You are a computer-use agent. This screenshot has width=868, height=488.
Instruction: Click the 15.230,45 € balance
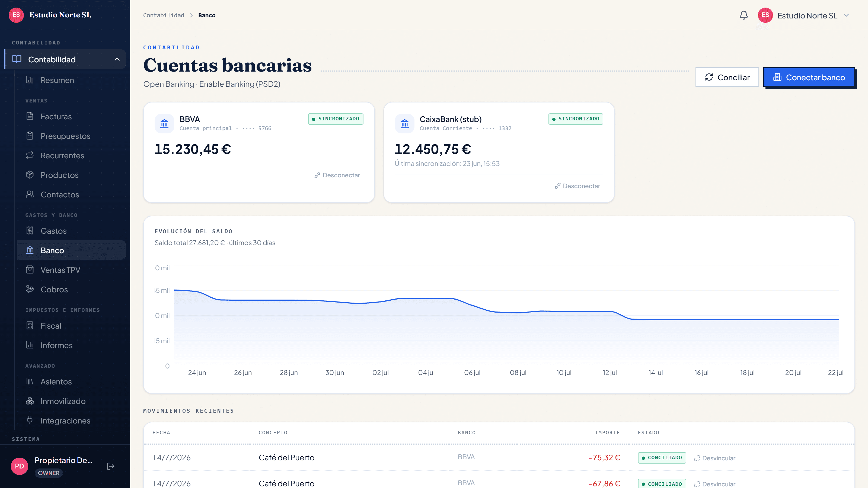coord(192,149)
